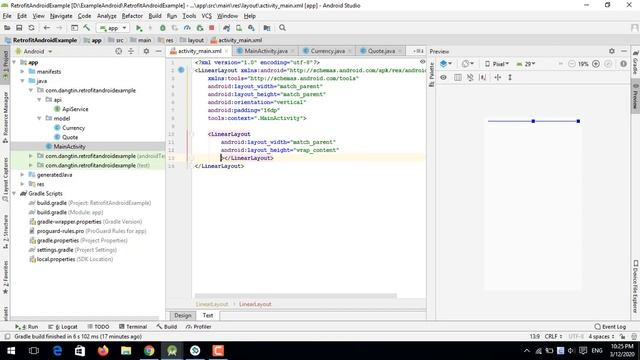Switch to MainActivity.java tab
Image resolution: width=640 pixels, height=360 pixels.
266,51
